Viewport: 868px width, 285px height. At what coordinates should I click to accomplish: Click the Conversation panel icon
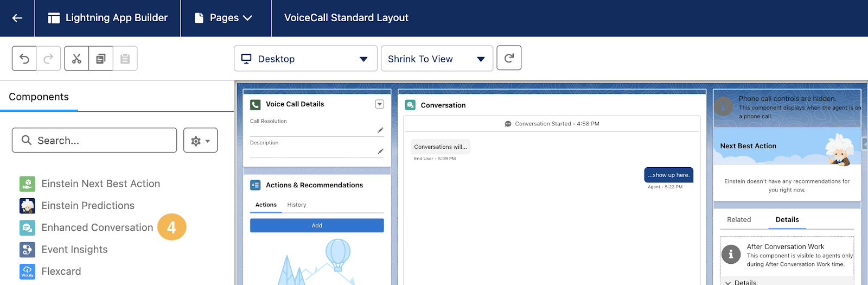pos(410,105)
